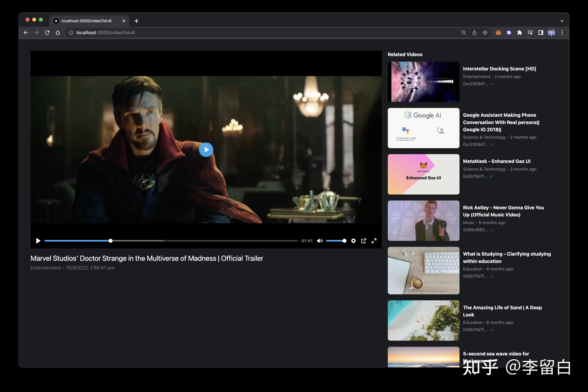This screenshot has height=392, width=588.
Task: Open picture-in-picture popout icon
Action: point(363,241)
